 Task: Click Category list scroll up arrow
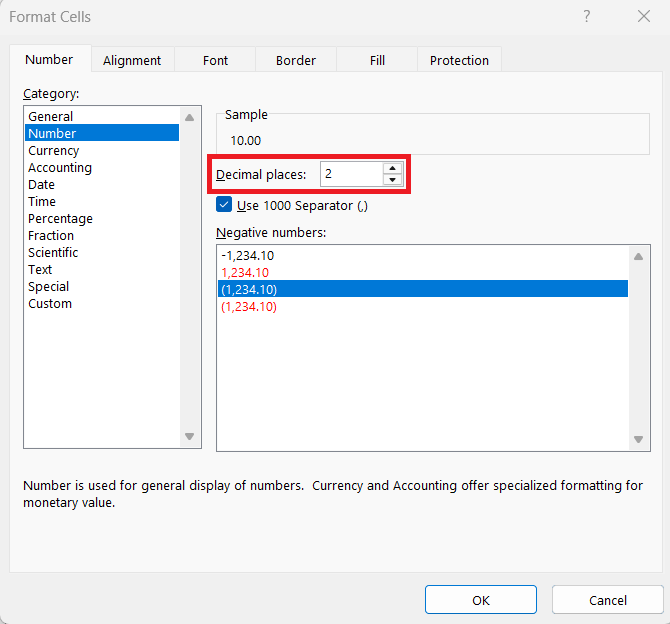point(190,118)
